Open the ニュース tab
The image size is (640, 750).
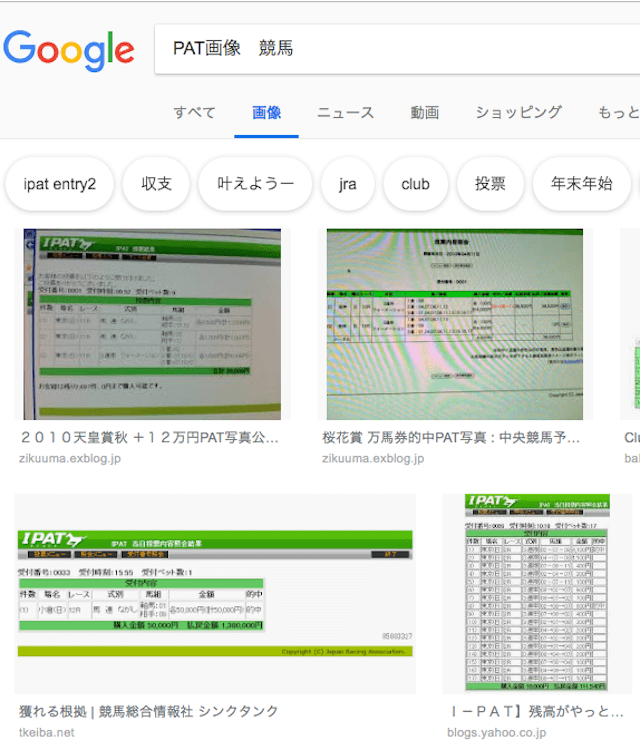click(x=345, y=113)
